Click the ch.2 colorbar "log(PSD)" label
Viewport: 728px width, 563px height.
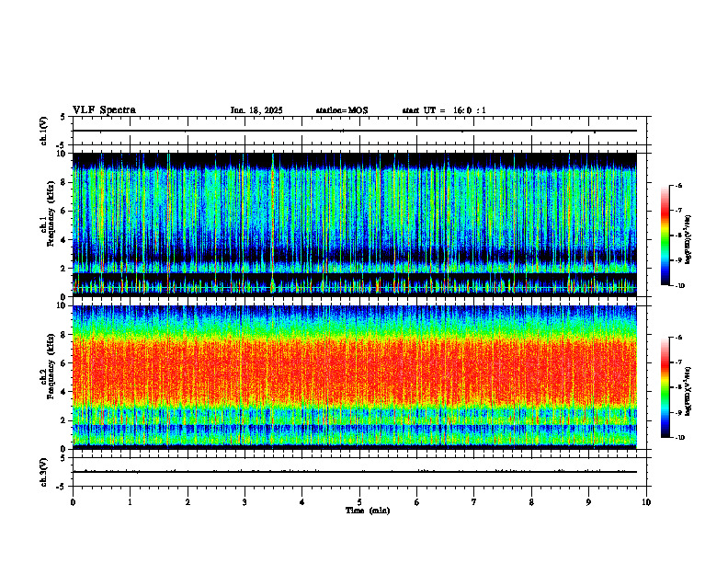point(688,391)
